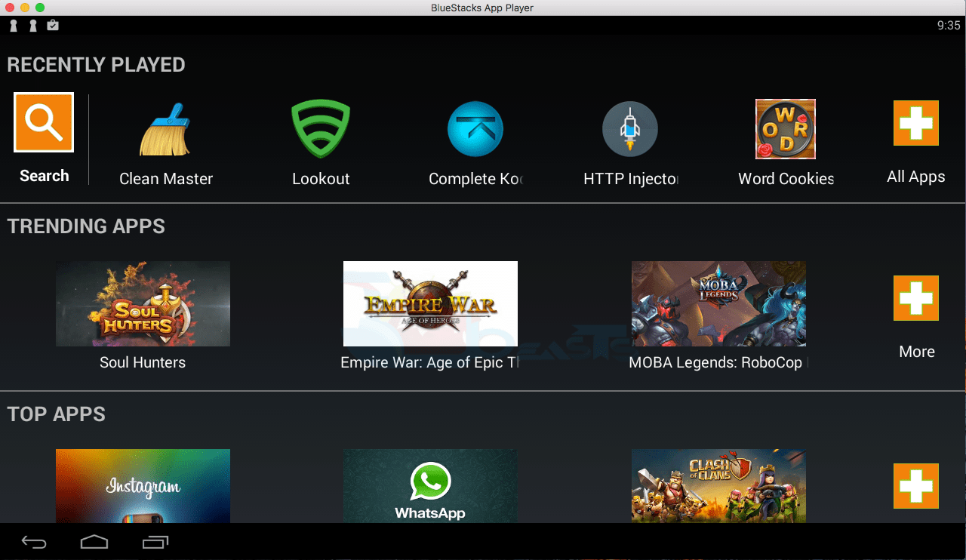Click the Search label
Viewport: 966px width, 560px height.
(44, 176)
